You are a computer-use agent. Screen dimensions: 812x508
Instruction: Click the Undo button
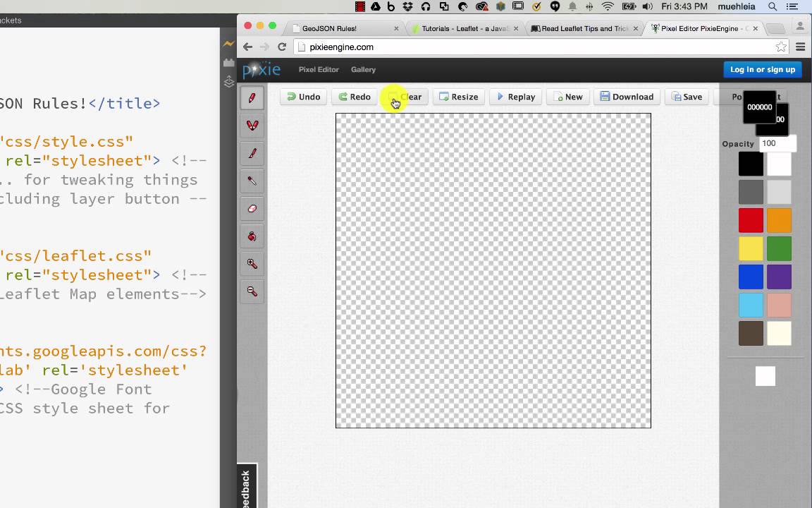pyautogui.click(x=304, y=97)
